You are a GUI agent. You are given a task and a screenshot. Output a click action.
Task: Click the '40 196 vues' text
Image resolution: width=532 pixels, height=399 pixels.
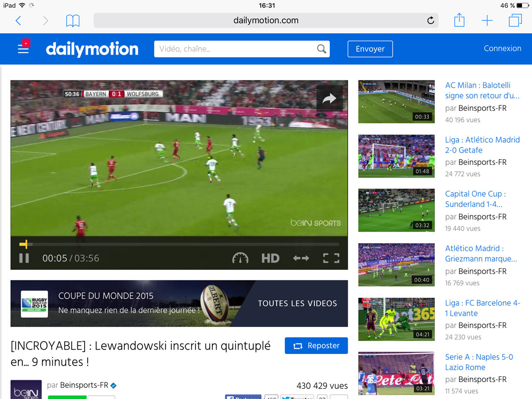click(463, 120)
